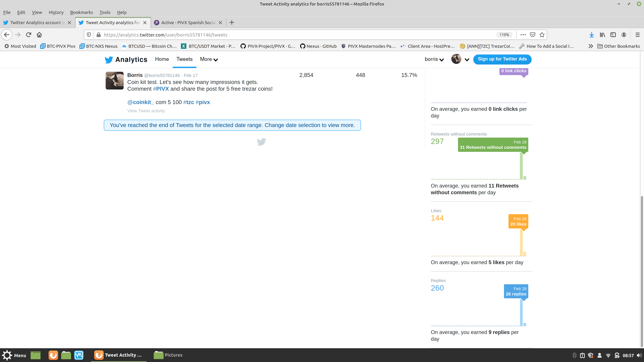Viewport: 644px width, 362px height.
Task: Open the Library icon in toolbar
Action: (602, 35)
